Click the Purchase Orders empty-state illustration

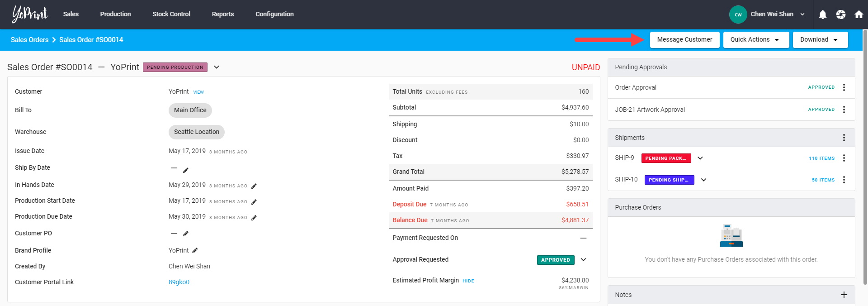[731, 235]
